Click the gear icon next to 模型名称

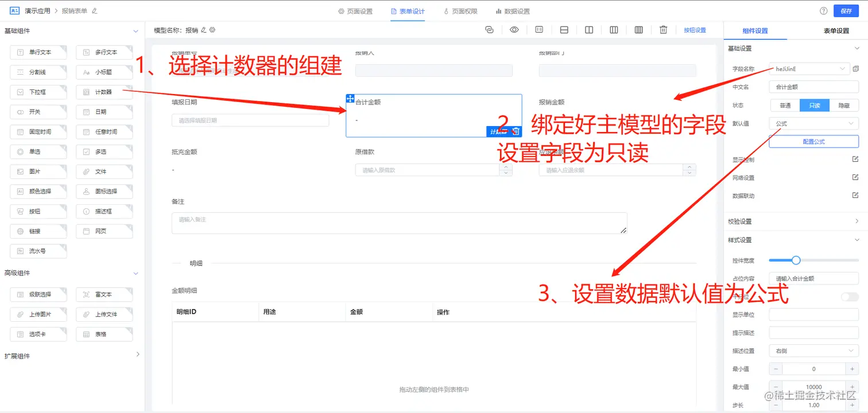[x=212, y=30]
